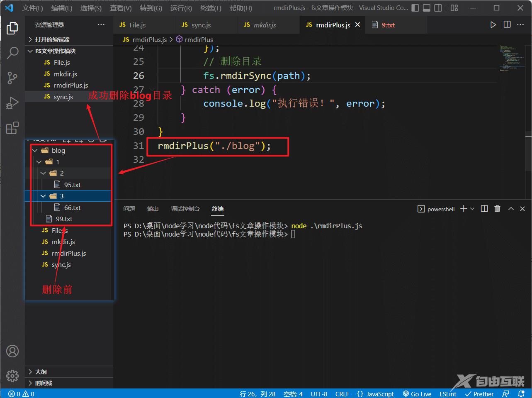Image resolution: width=532 pixels, height=398 pixels.
Task: Collapse folder 1 in inset tree
Action: 39,162
